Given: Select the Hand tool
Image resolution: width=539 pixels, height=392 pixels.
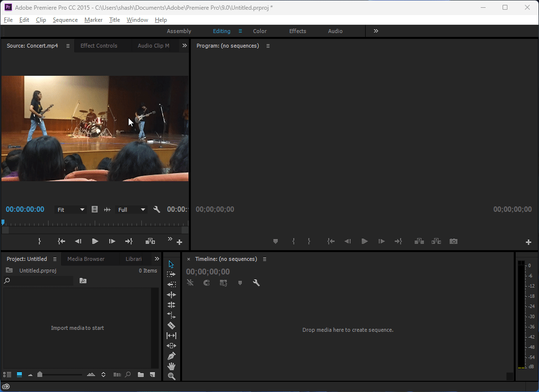Looking at the screenshot, I should (171, 366).
